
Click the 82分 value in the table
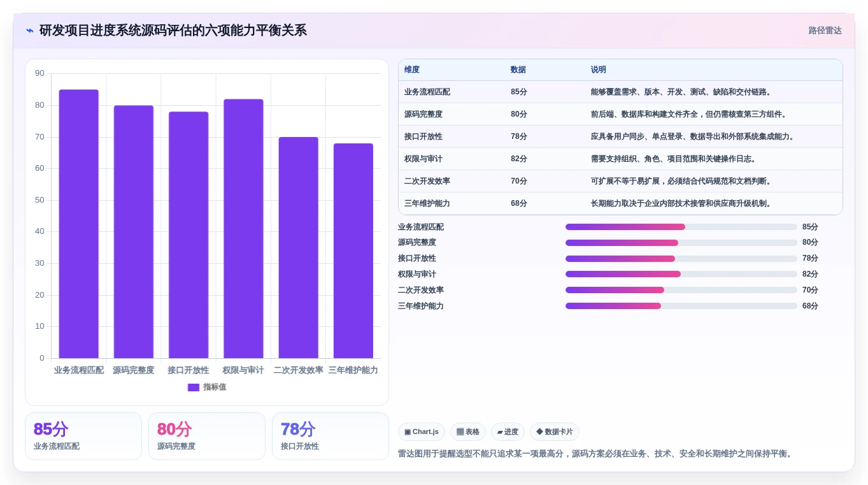tap(519, 159)
